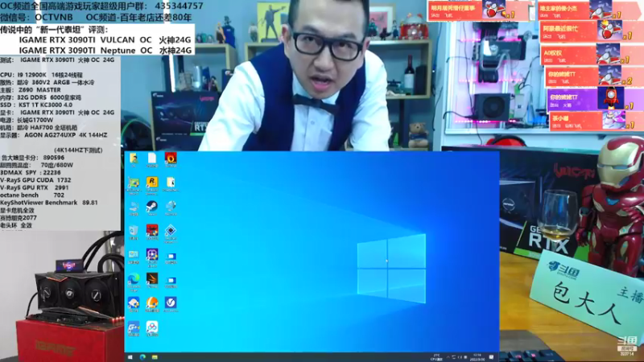Launch the blue G+ desktop shortcut

pos(134,329)
